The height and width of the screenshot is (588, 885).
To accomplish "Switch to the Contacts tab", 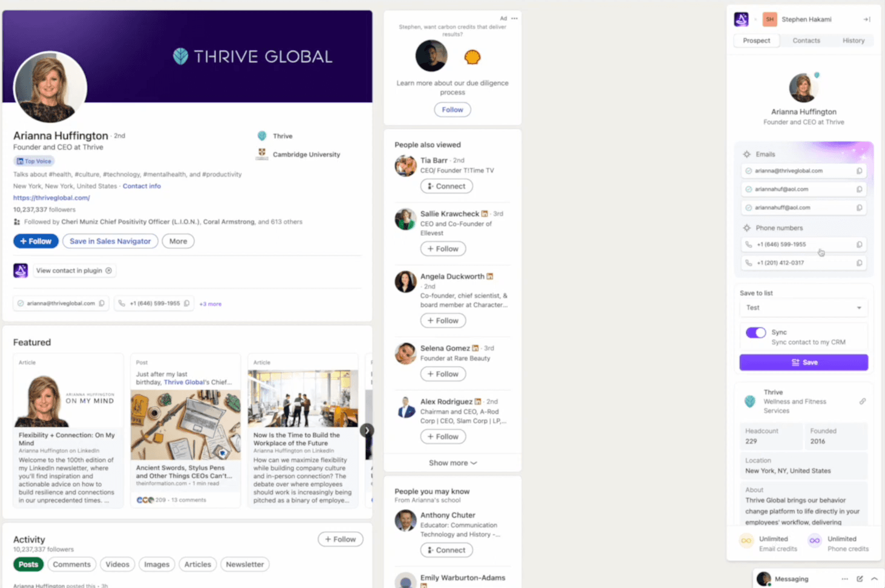I will point(806,40).
